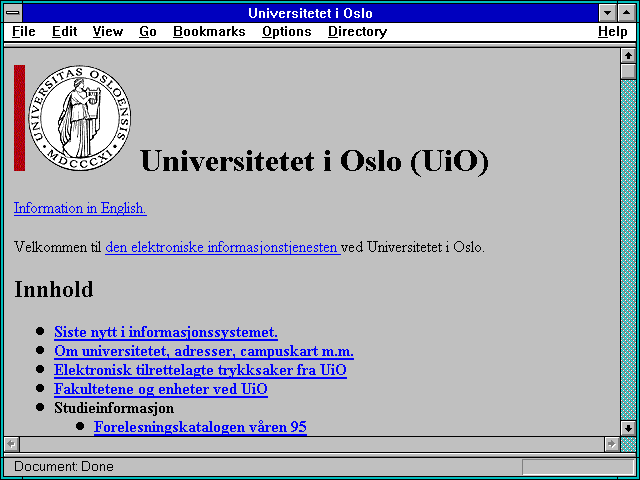This screenshot has width=640, height=480.
Task: Open the Go menu
Action: click(x=147, y=31)
